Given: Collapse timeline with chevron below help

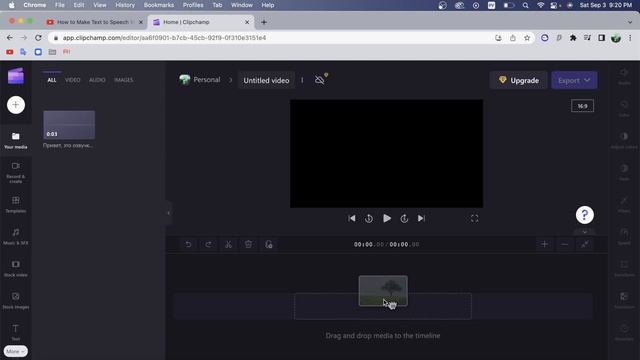Looking at the screenshot, I should coord(584,232).
